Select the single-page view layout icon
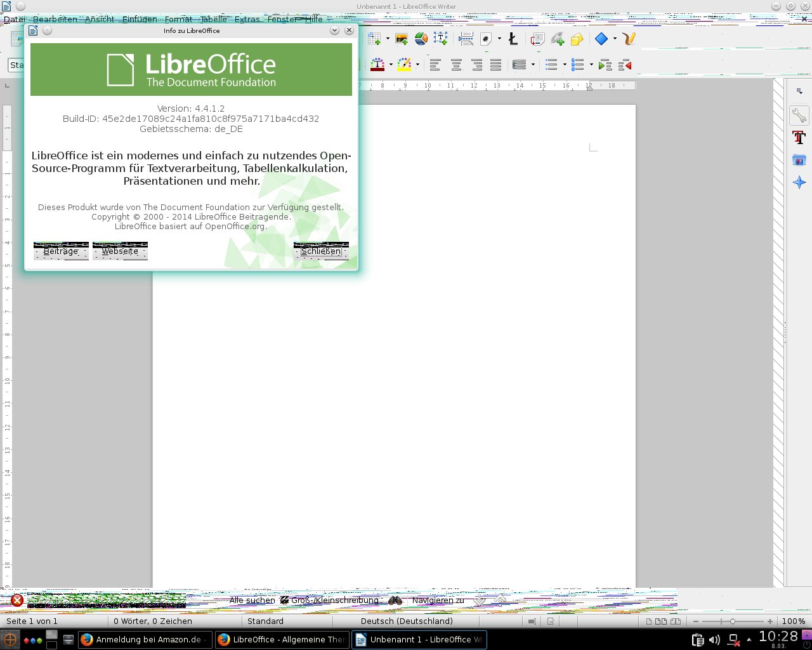812x650 pixels. click(x=649, y=621)
